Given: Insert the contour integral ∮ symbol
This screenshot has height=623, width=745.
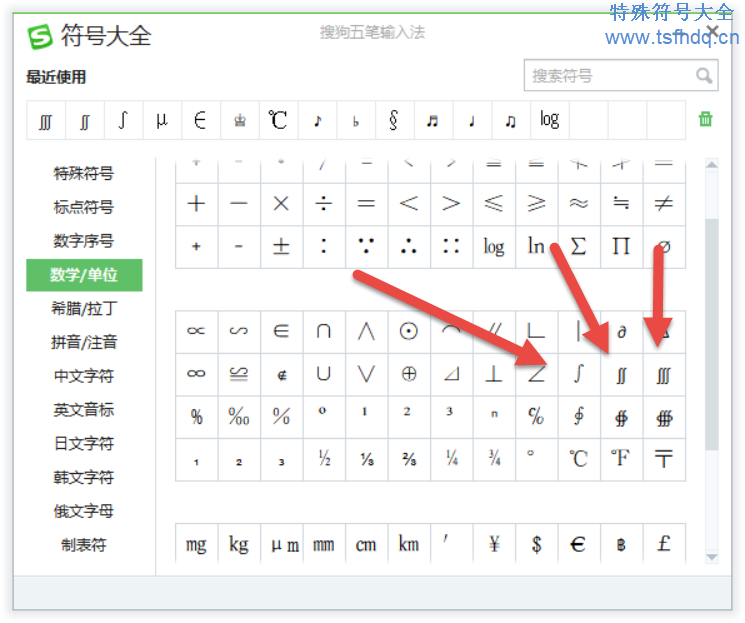Looking at the screenshot, I should coord(579,417).
